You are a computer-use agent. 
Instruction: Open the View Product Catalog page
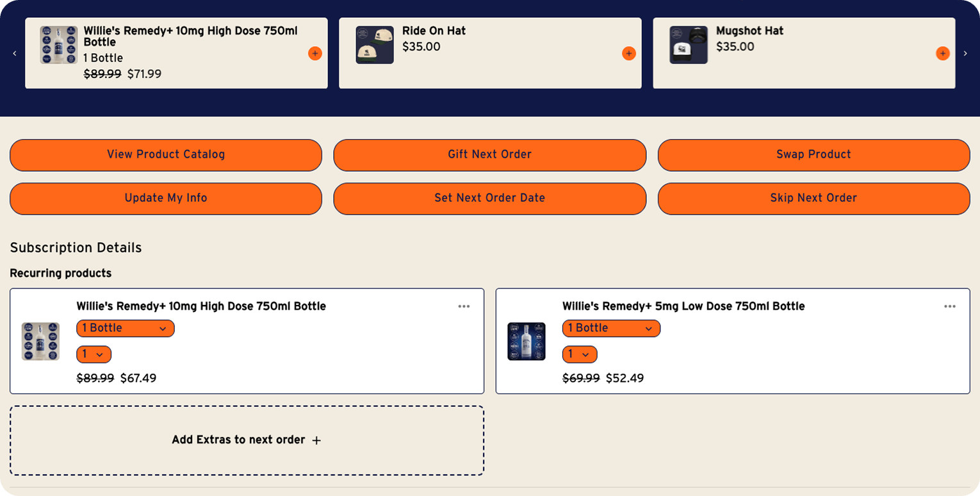(166, 155)
